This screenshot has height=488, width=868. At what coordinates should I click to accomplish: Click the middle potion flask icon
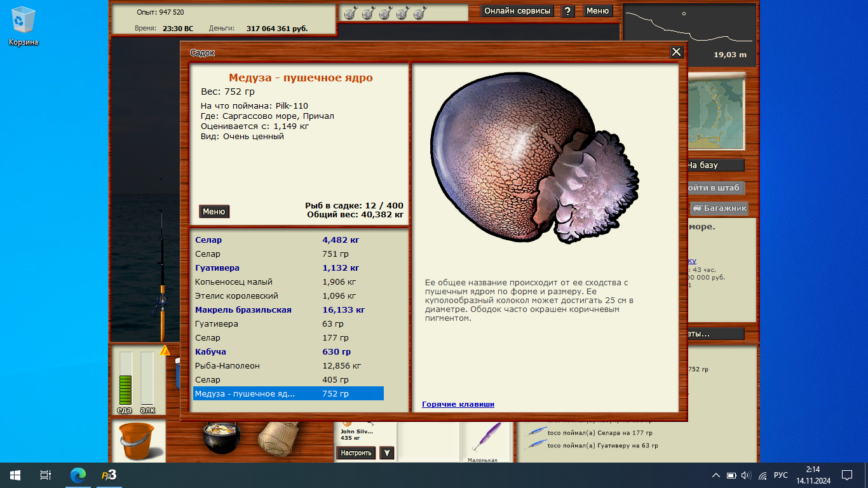[x=385, y=13]
